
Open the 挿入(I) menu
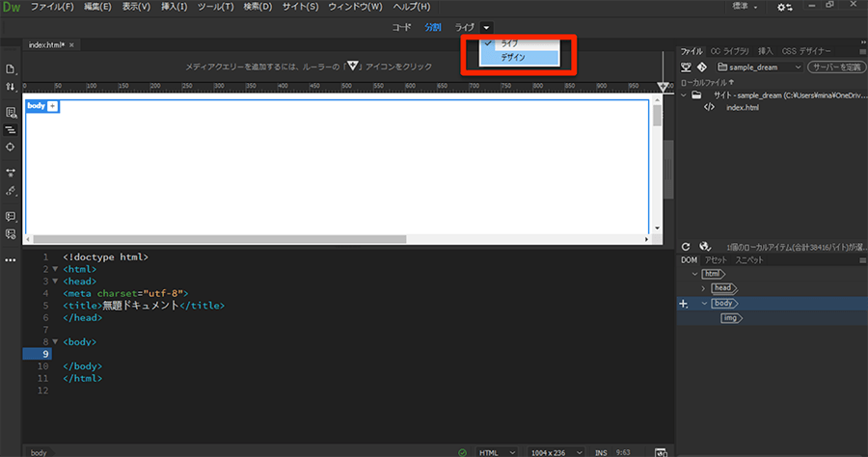pyautogui.click(x=174, y=7)
